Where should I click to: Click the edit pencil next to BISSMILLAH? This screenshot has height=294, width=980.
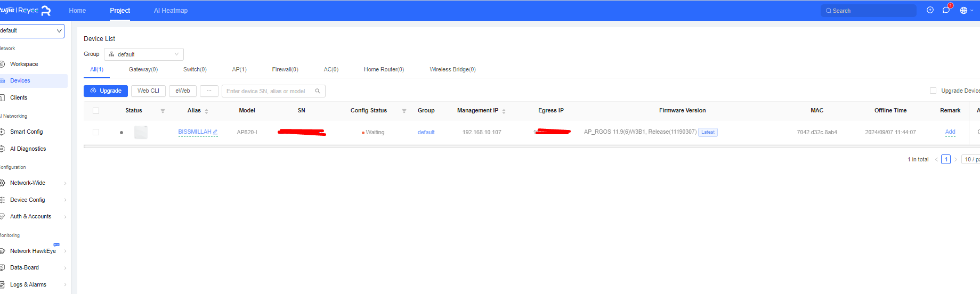[215, 132]
